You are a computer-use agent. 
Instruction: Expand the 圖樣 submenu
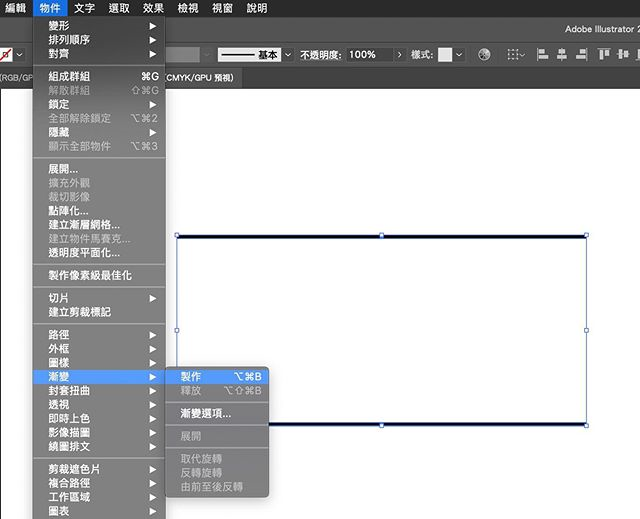(x=99, y=362)
